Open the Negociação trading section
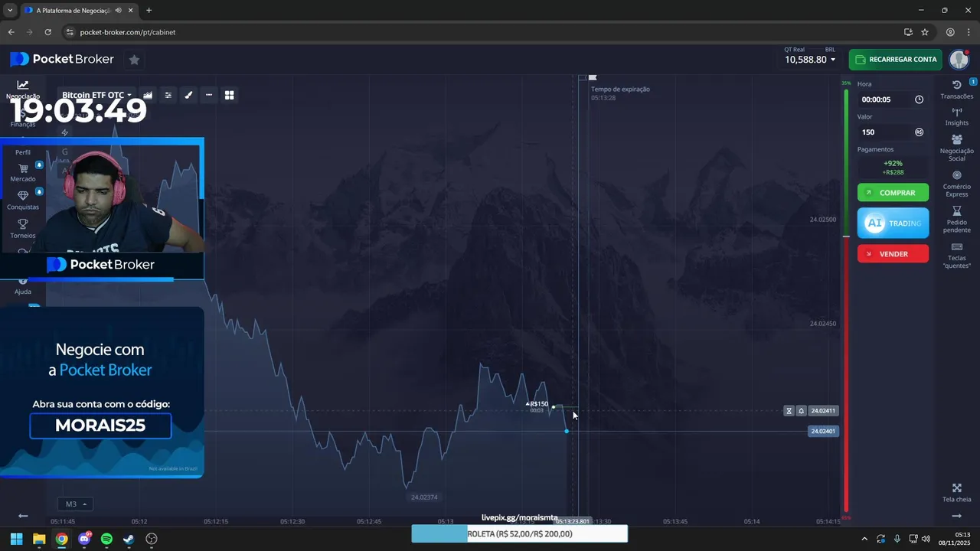The height and width of the screenshot is (551, 980). (x=23, y=90)
